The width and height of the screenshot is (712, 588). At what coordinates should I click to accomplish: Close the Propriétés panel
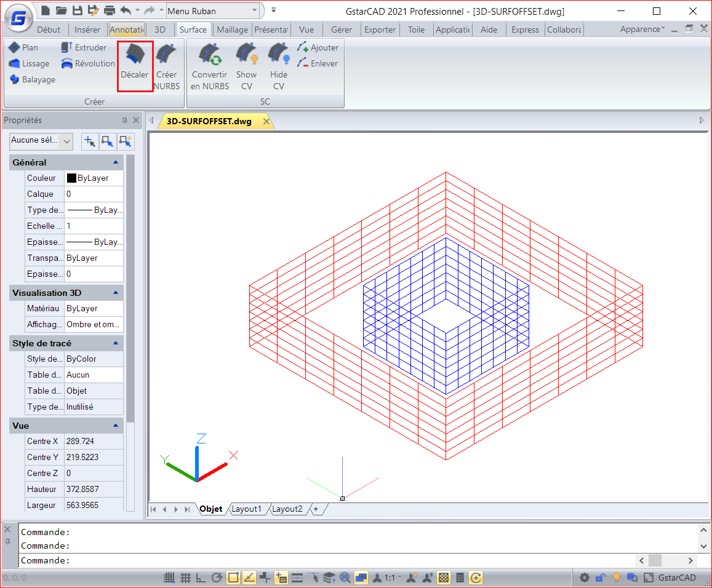coord(136,120)
